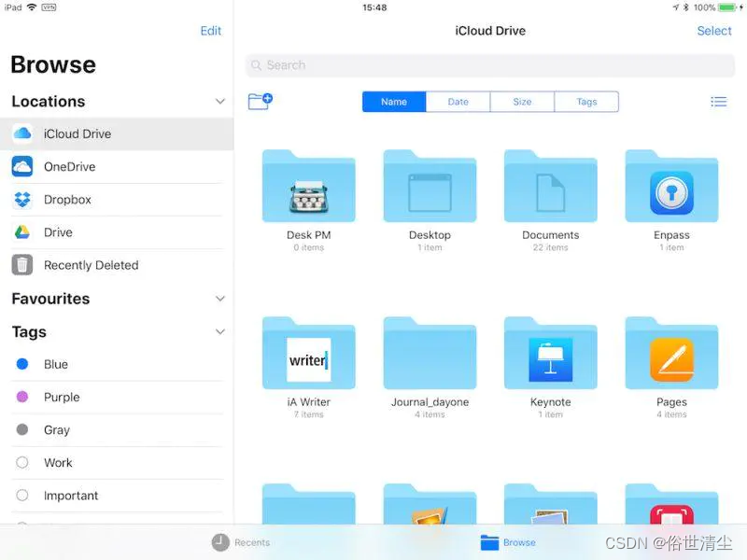Sort files by Tags

[586, 102]
